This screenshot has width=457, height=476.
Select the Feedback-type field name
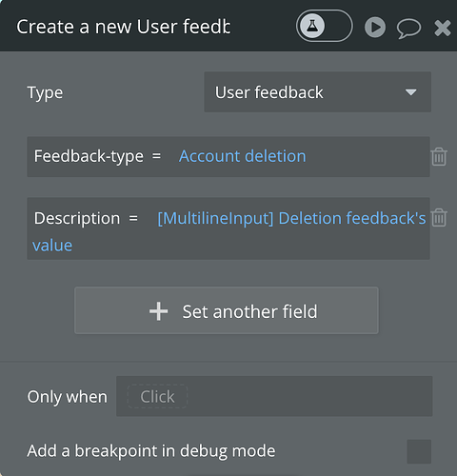pos(89,156)
